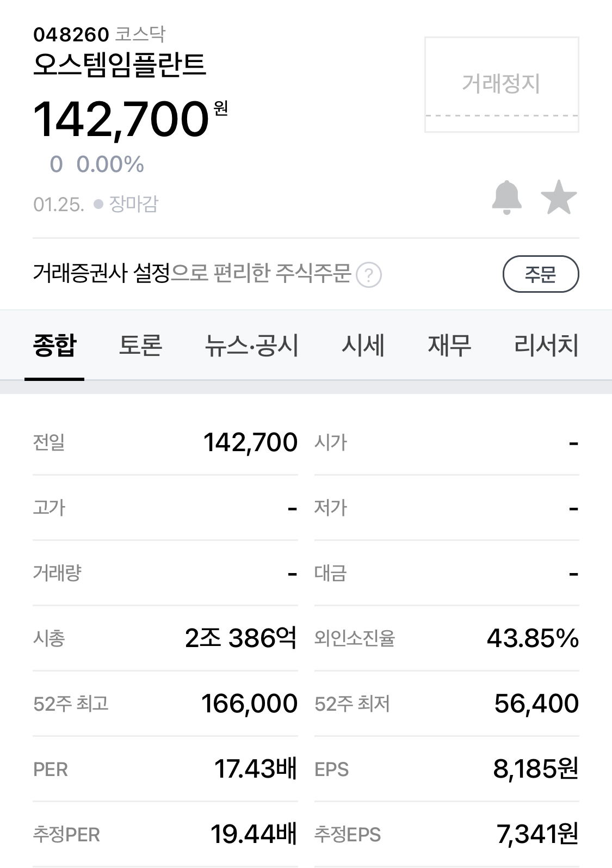Open the question mark help icon
Screen dimensions: 612x868
point(368,275)
